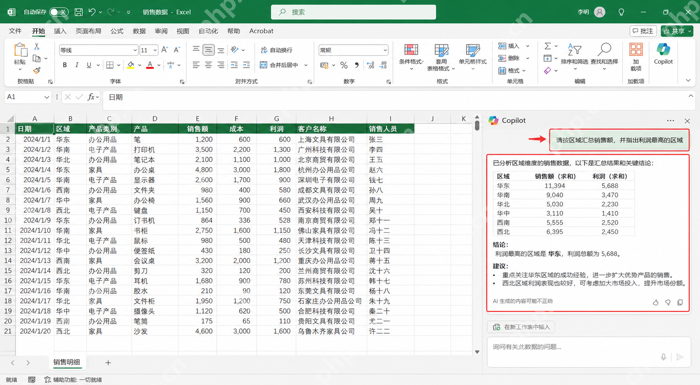Switch to the 插入 Insert tab
The image size is (700, 385).
click(x=60, y=31)
